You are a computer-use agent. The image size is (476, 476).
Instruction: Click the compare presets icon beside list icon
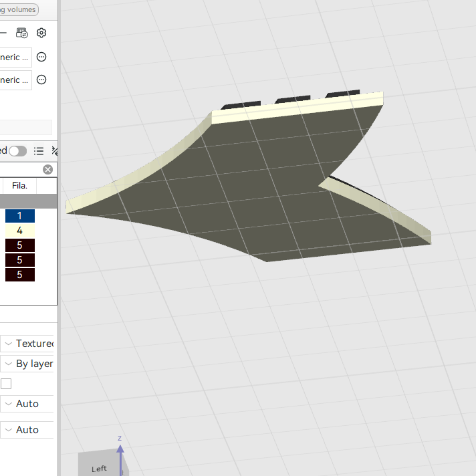(55, 151)
